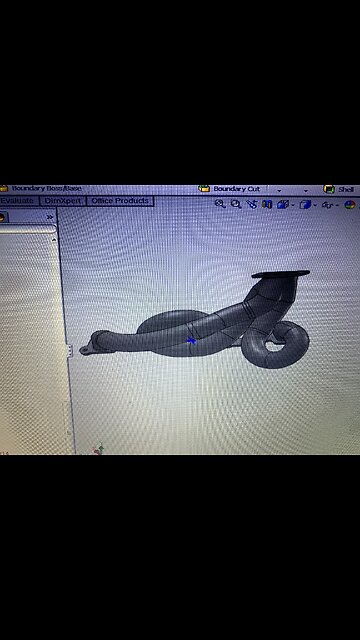Viewport: 360px width, 640px height.
Task: Click the View Orientation cube icon
Action: pyautogui.click(x=282, y=204)
